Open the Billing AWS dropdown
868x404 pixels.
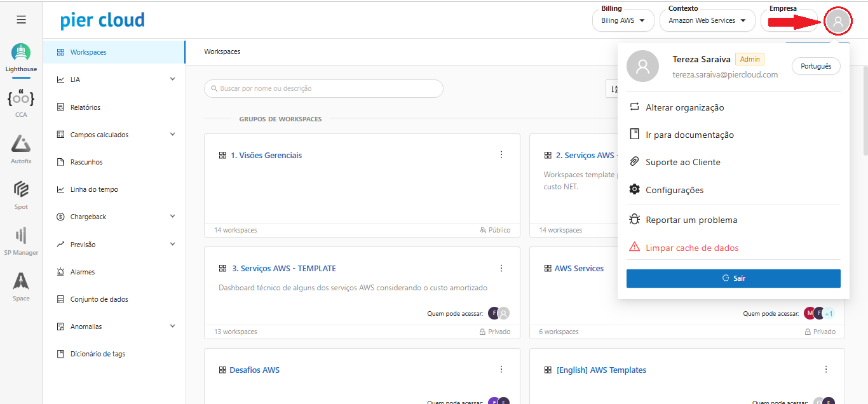pos(623,20)
